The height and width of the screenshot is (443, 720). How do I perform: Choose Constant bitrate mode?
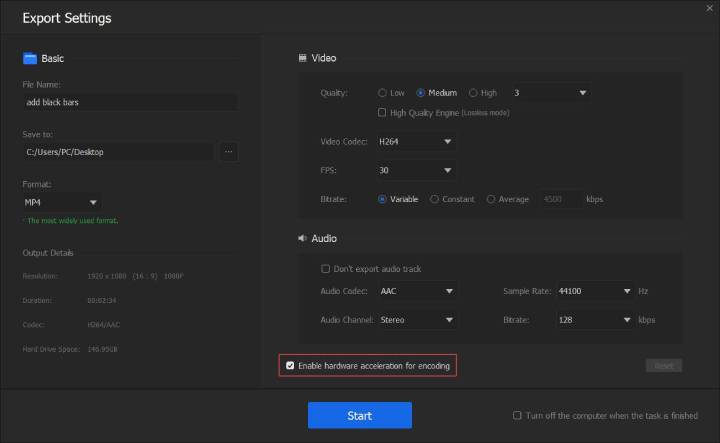click(434, 199)
